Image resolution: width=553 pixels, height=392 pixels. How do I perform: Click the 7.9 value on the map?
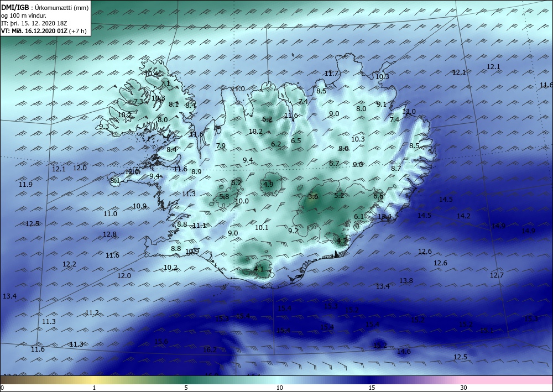[x=221, y=145]
